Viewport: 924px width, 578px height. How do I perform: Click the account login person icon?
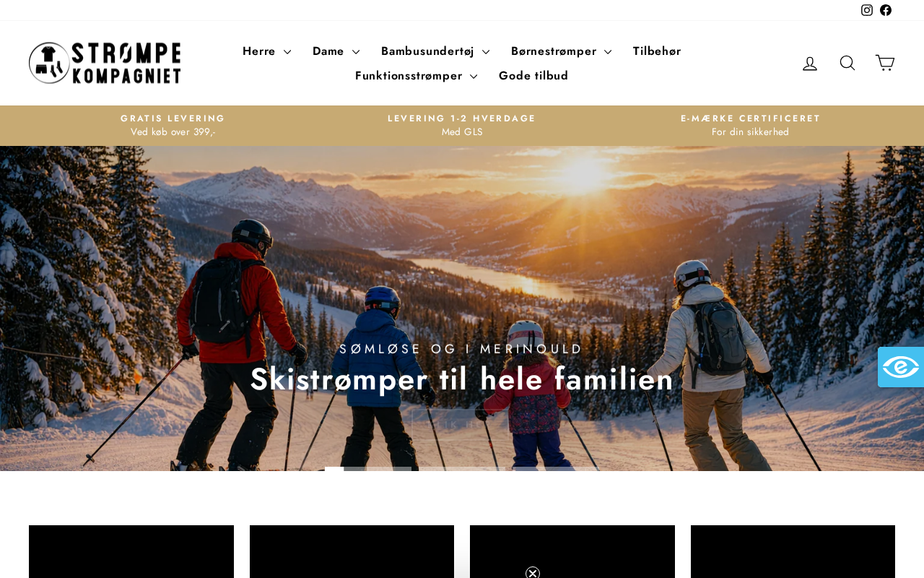810,64
